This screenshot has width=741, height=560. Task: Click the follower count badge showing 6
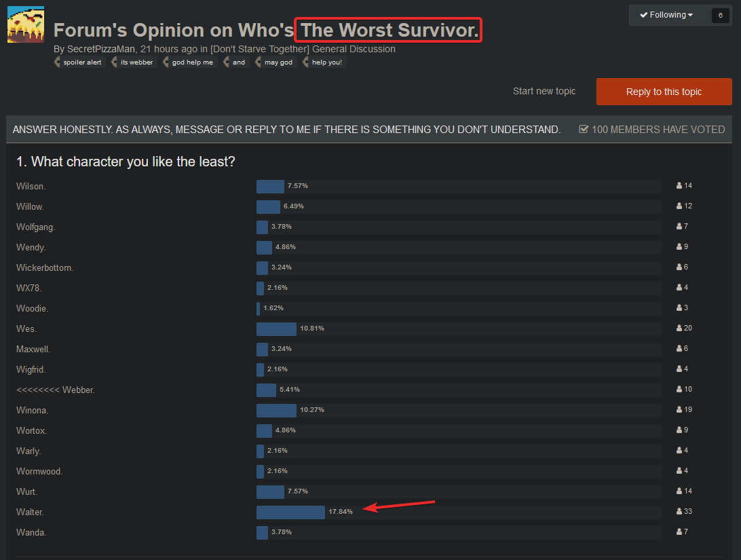point(720,15)
